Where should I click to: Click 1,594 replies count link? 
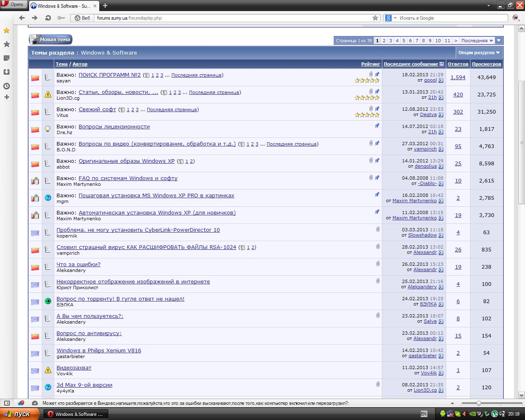458,78
